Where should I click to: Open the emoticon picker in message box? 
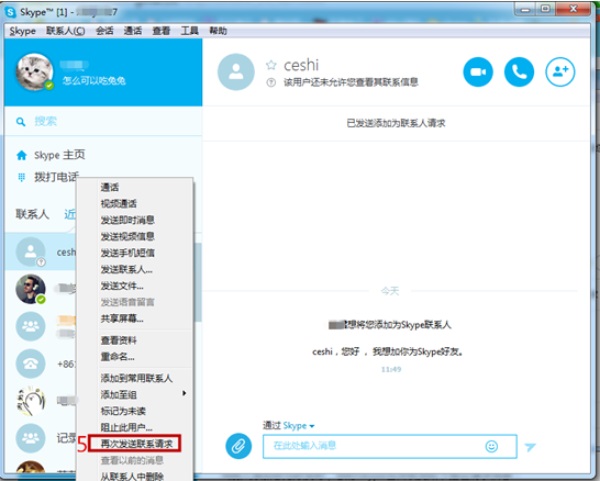492,446
